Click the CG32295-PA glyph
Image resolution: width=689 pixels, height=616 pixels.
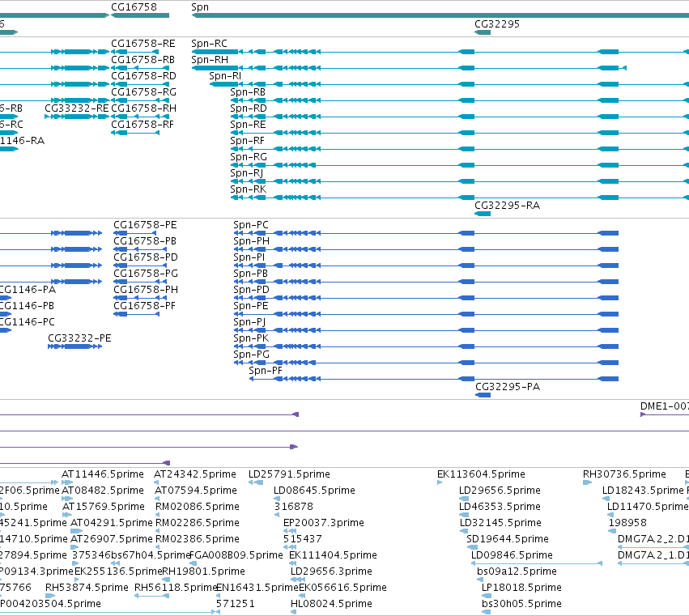coord(483,396)
